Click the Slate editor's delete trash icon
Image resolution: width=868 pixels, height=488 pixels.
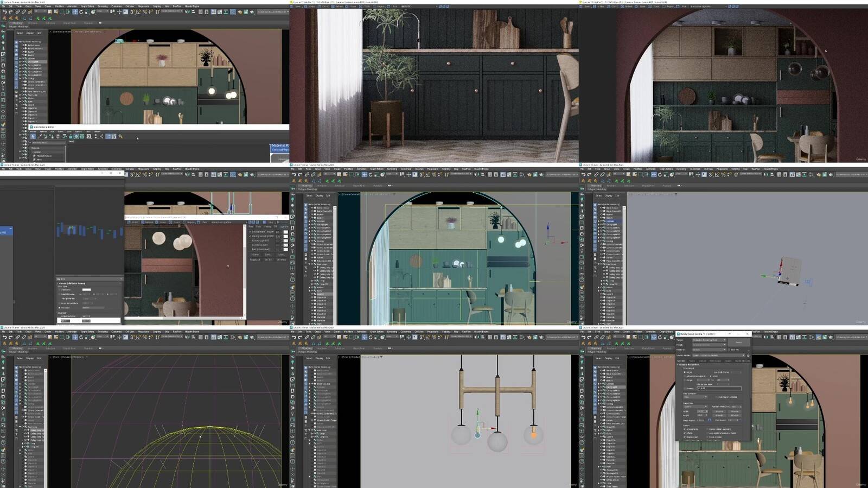[x=58, y=136]
